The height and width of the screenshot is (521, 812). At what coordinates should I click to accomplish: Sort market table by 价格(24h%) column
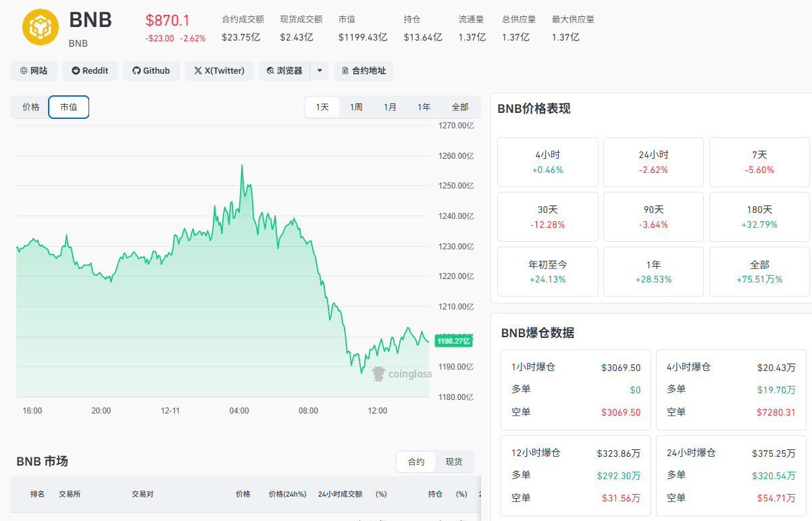click(x=288, y=494)
